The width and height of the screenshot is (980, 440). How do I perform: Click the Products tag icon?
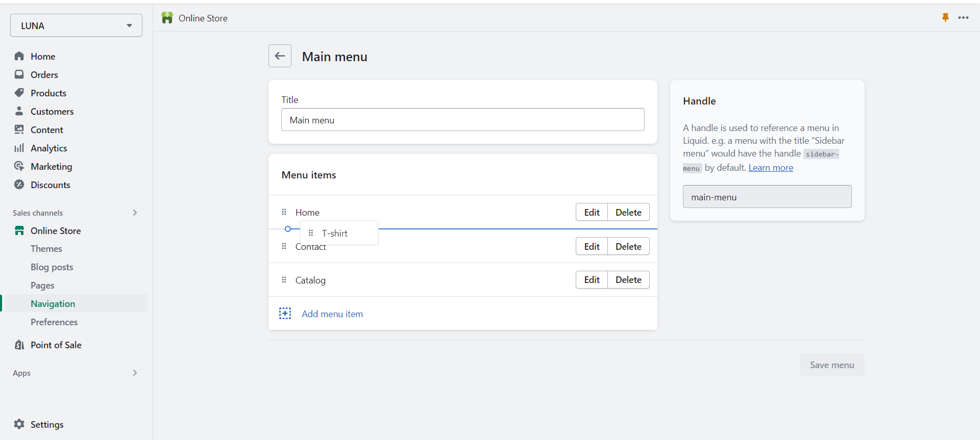[x=19, y=93]
